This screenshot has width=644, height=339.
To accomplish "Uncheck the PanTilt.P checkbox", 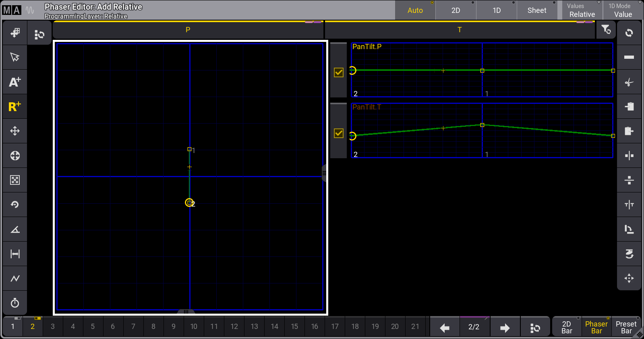I will [x=339, y=72].
